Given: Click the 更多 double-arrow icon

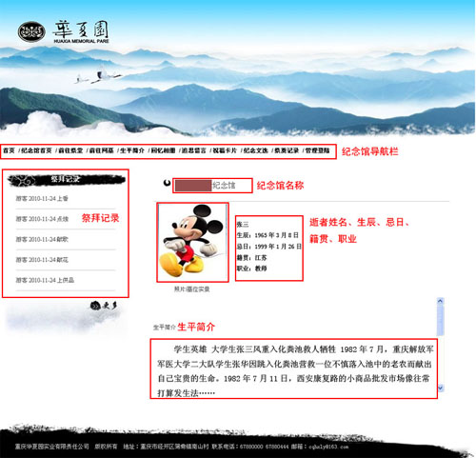Looking at the screenshot, I should pos(95,306).
